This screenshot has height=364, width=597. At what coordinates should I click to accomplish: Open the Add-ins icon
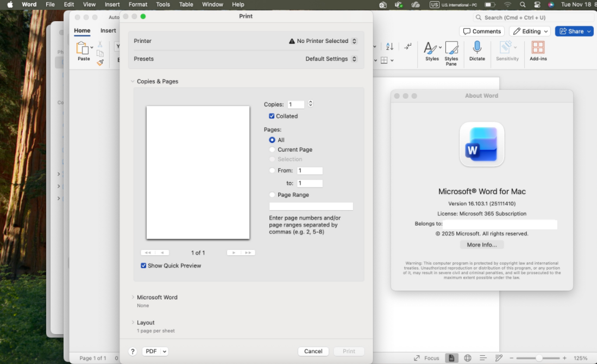(538, 48)
